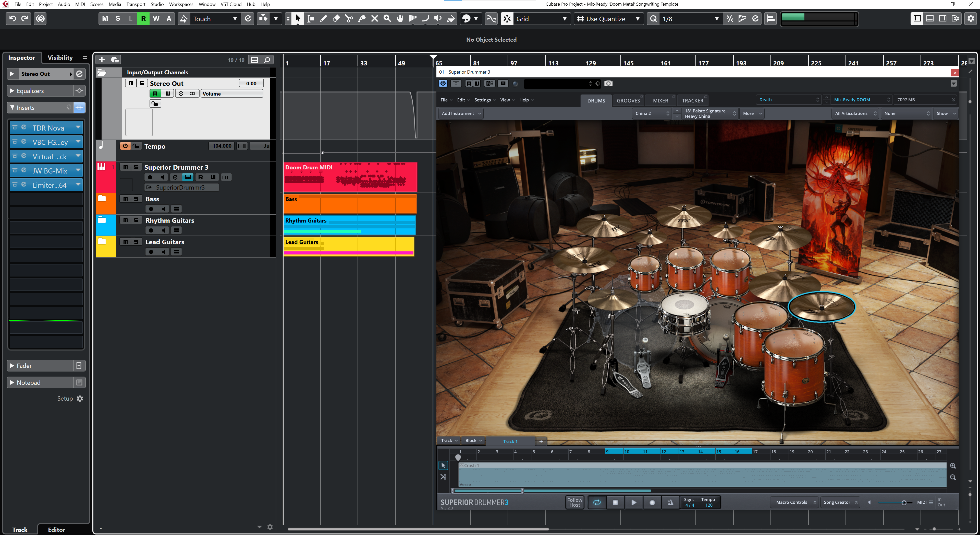The height and width of the screenshot is (535, 980).
Task: Click the Add Track plus button
Action: [102, 60]
